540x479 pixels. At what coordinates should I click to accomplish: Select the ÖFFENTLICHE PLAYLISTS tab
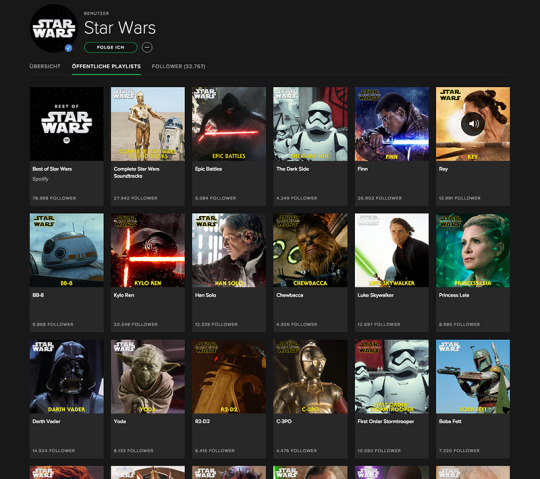point(106,66)
